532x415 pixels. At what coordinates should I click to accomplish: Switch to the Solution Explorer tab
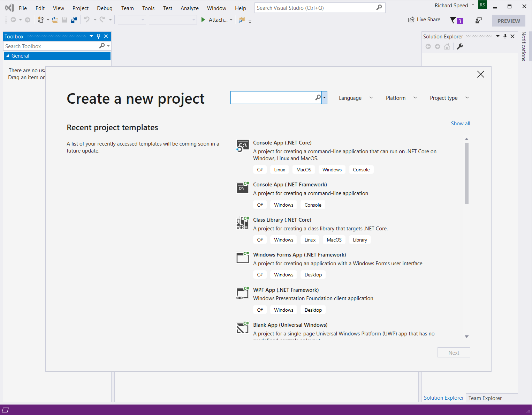pos(444,398)
